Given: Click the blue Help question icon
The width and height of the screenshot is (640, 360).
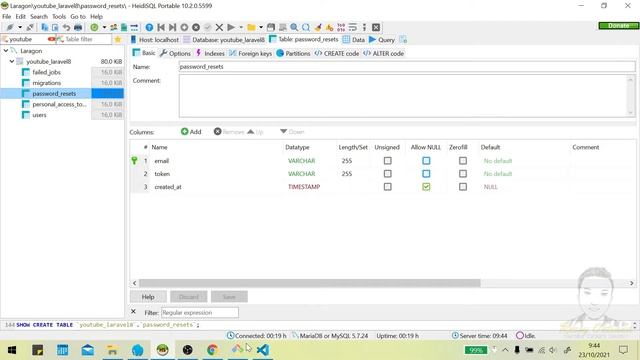Looking at the screenshot, I should (x=149, y=27).
